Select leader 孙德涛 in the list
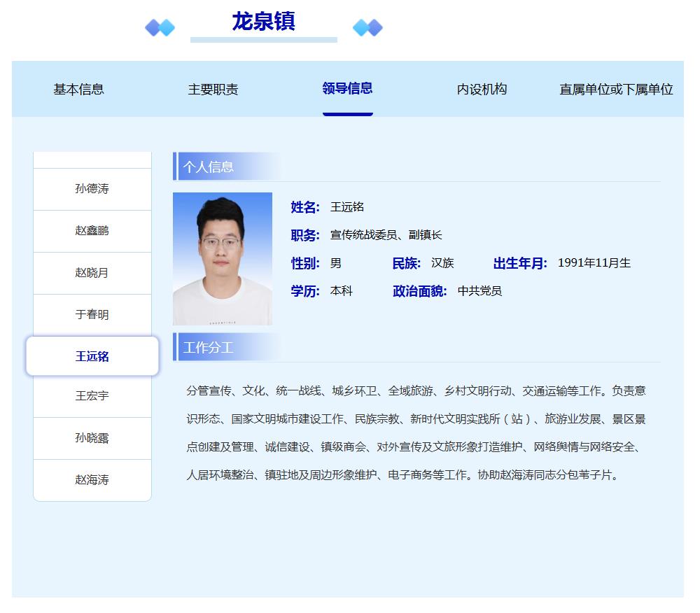The height and width of the screenshot is (613, 700). 92,189
